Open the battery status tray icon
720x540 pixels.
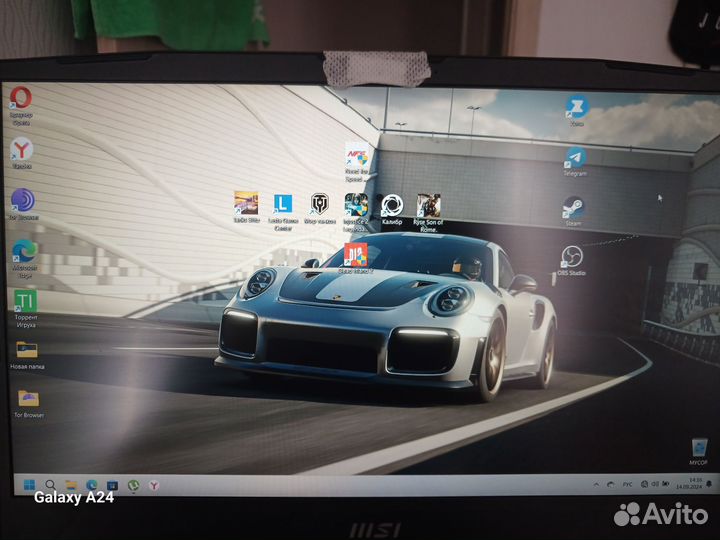click(x=665, y=484)
